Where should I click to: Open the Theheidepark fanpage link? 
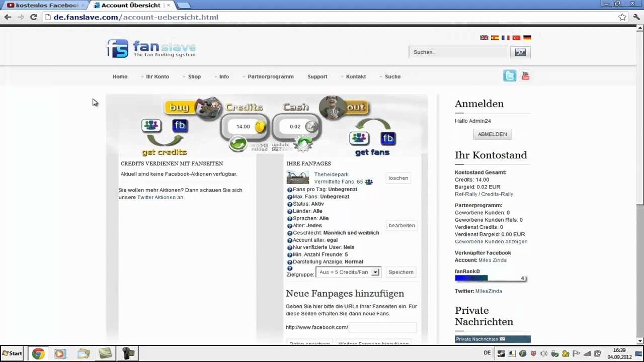coord(332,174)
